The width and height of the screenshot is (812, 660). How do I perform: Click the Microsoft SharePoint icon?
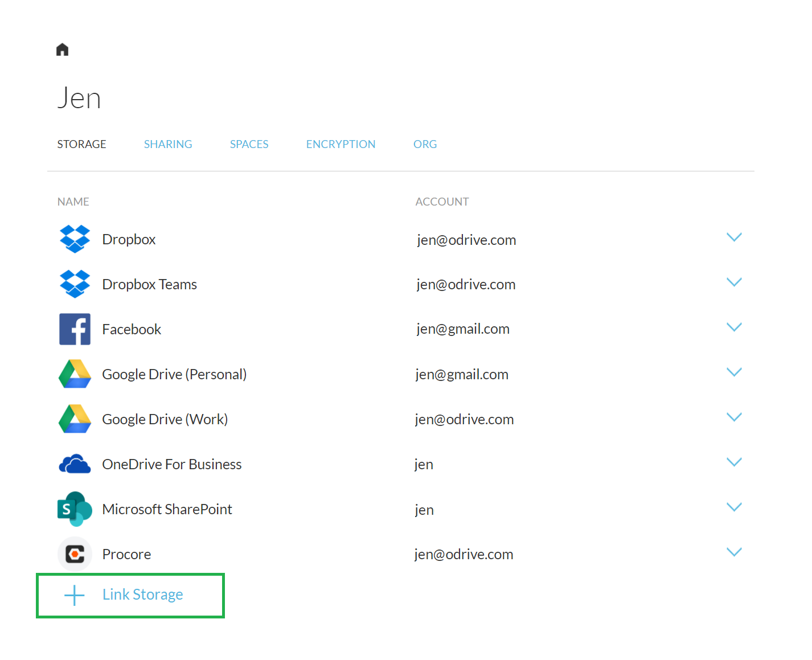[x=75, y=509]
